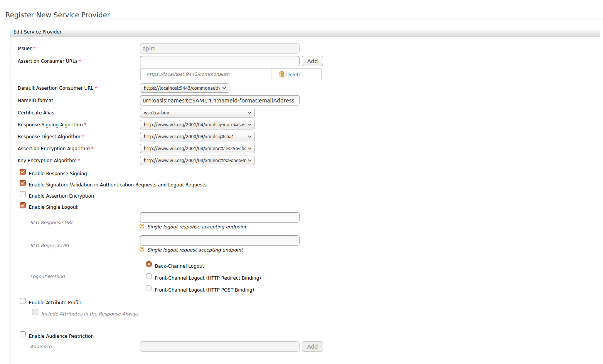603x364 pixels.
Task: Click the help icon beside SLO Response URL
Action: (141, 226)
